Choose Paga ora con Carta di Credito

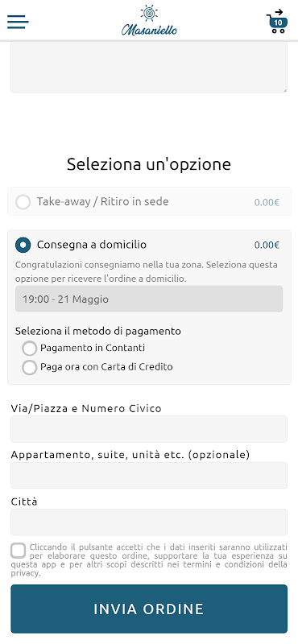point(30,367)
